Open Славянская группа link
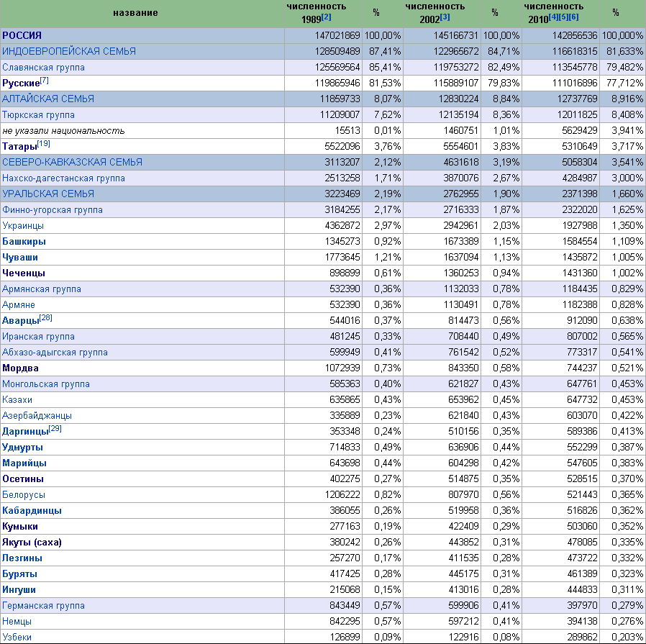646x644 pixels. 43,68
